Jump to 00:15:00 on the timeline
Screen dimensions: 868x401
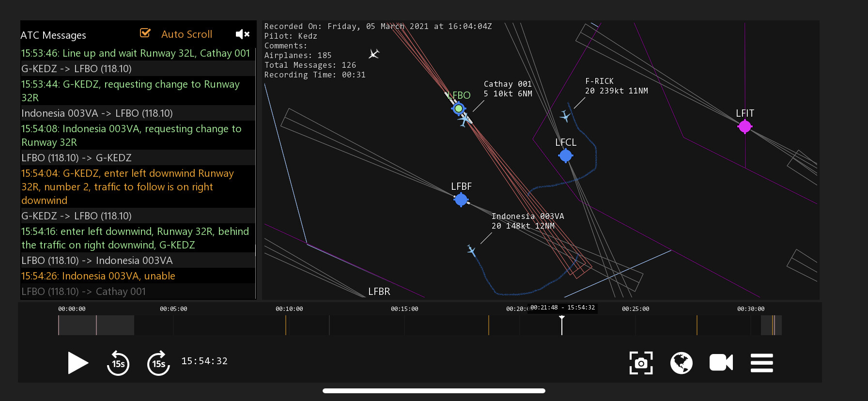(x=404, y=309)
